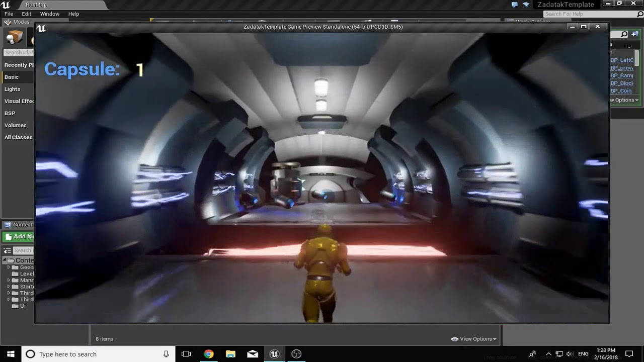Click the ZadatakTemplate Game Preview title text
Image resolution: width=644 pixels, height=362 pixels.
click(322, 27)
